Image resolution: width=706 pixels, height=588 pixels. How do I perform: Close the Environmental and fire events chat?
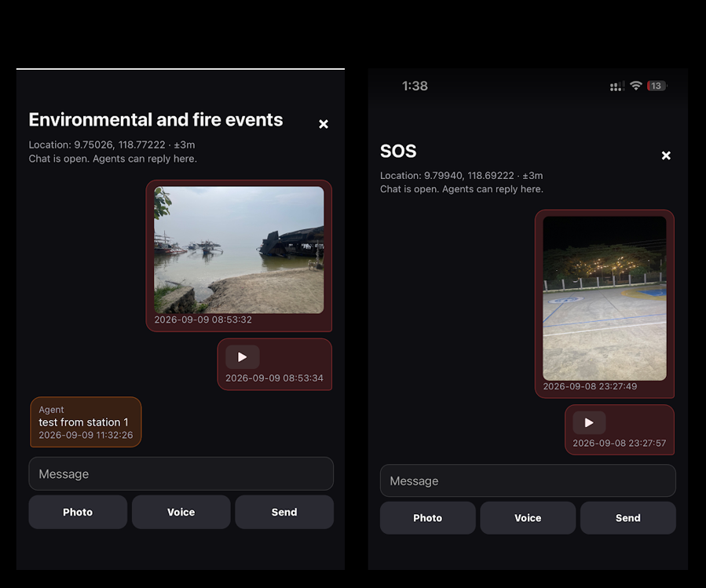[x=324, y=124]
